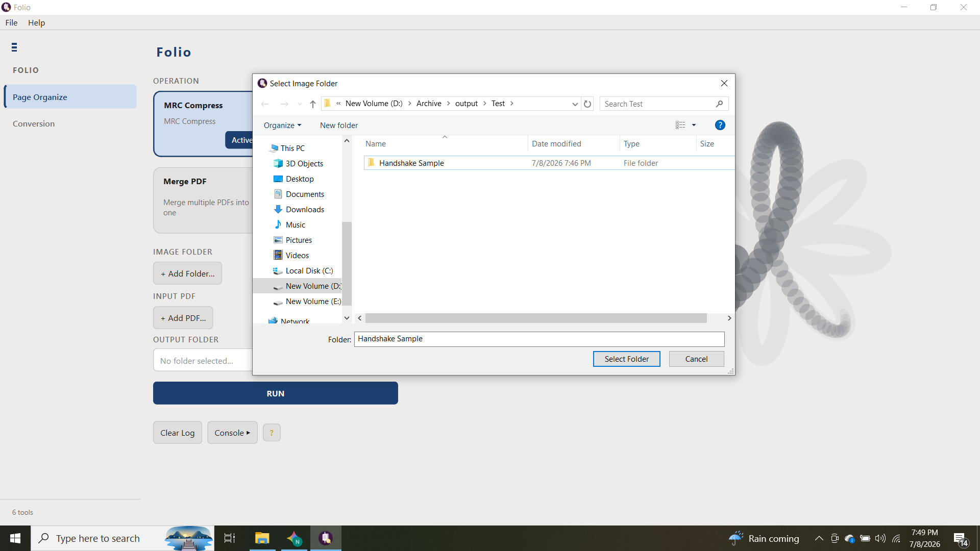Viewport: 980px width, 551px height.
Task: Select Network in navigation pane
Action: point(295,321)
